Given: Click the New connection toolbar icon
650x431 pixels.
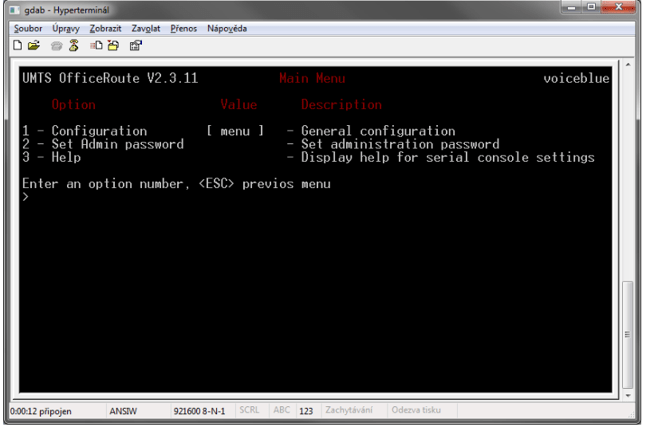Looking at the screenshot, I should 17,45.
